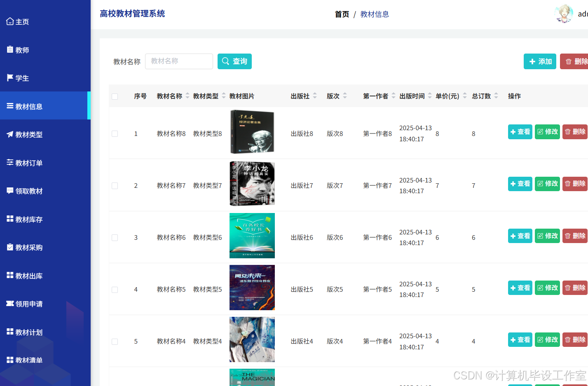Click 删除 trash icon for 教材名称6 row
588x386 pixels.
tap(568, 236)
